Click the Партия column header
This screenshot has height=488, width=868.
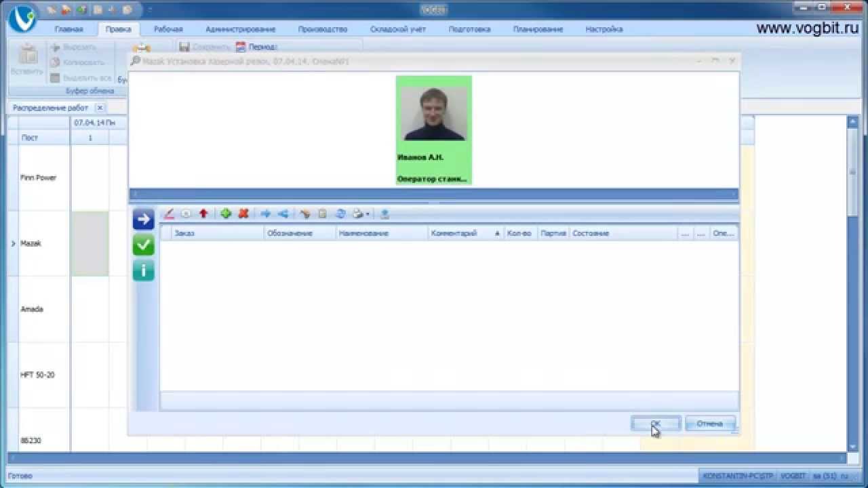[553, 233]
